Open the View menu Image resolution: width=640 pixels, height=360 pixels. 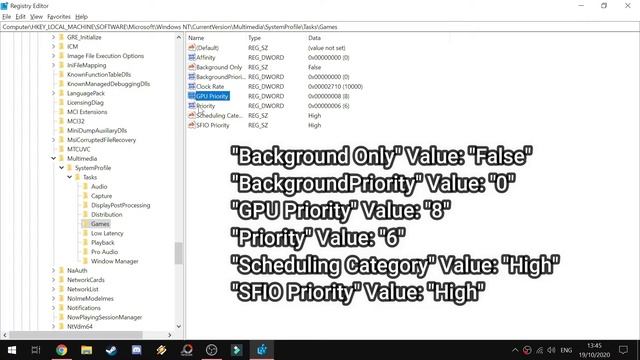point(36,17)
